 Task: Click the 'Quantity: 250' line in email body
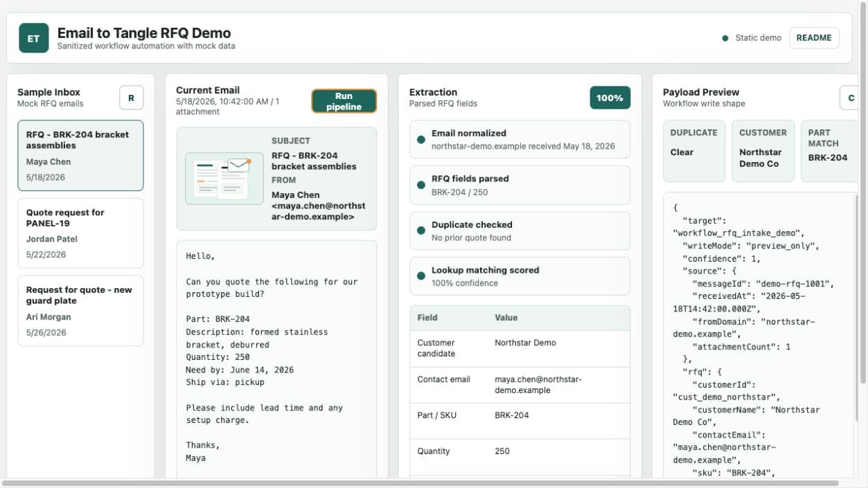coord(218,357)
